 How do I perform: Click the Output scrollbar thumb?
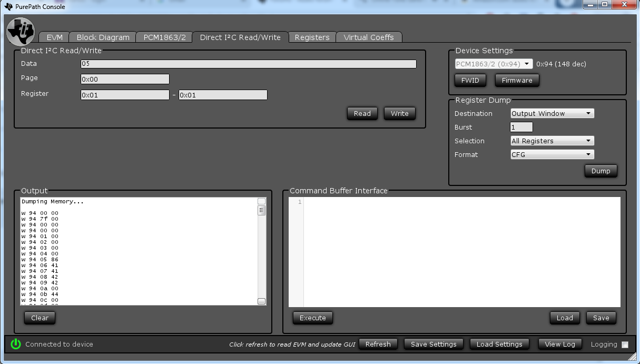(x=261, y=211)
